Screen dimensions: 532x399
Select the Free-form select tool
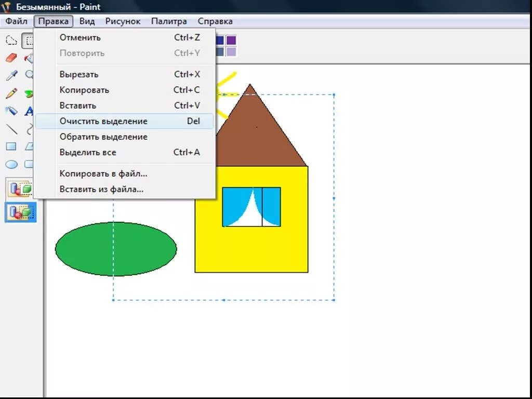point(11,41)
